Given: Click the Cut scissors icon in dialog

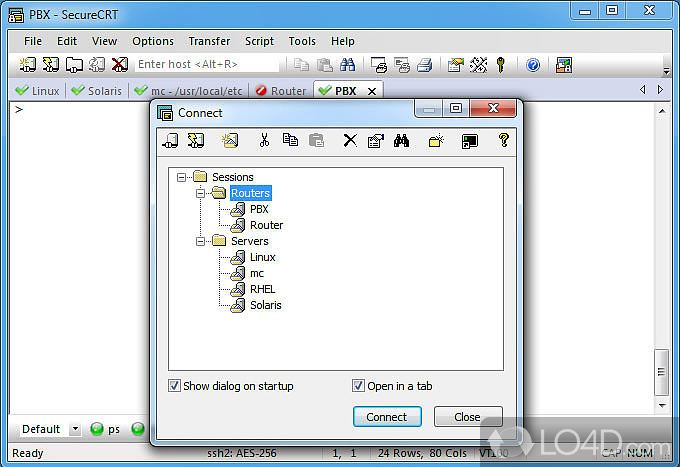Looking at the screenshot, I should (x=264, y=140).
